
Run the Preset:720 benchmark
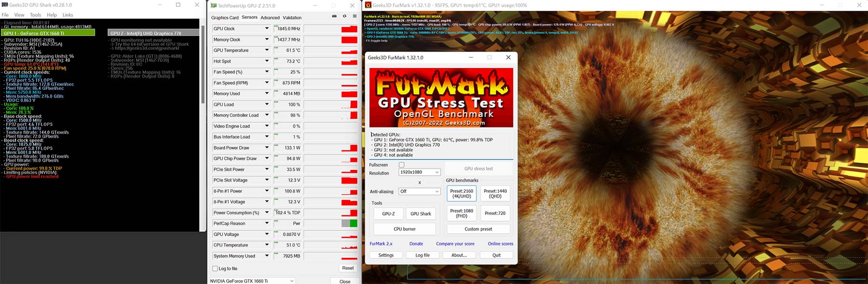click(495, 213)
